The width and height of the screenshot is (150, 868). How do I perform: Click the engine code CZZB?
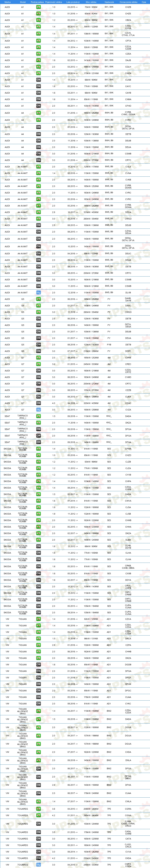pyautogui.click(x=128, y=390)
